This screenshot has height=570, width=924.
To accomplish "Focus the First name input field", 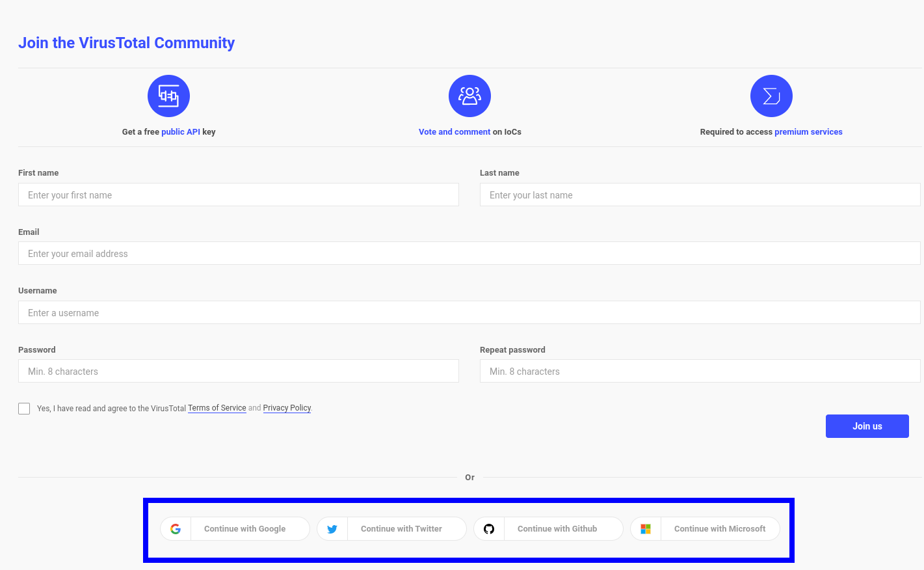I will coord(239,195).
